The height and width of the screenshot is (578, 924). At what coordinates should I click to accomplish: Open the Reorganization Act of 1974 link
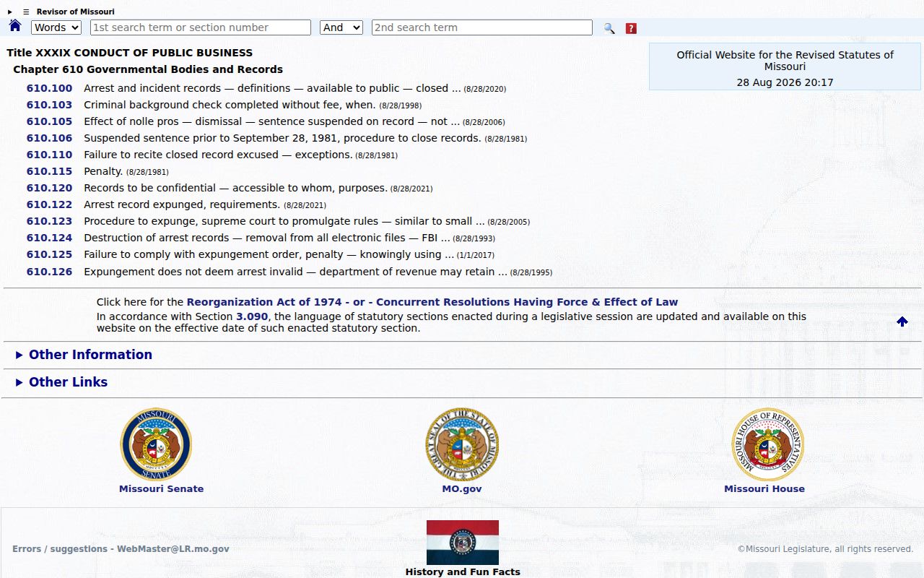pos(264,302)
